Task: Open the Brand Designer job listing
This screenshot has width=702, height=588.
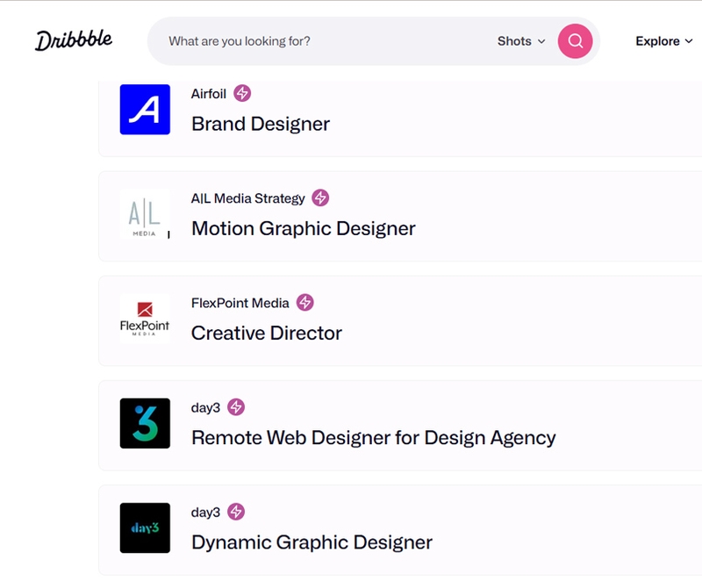Action: click(260, 123)
